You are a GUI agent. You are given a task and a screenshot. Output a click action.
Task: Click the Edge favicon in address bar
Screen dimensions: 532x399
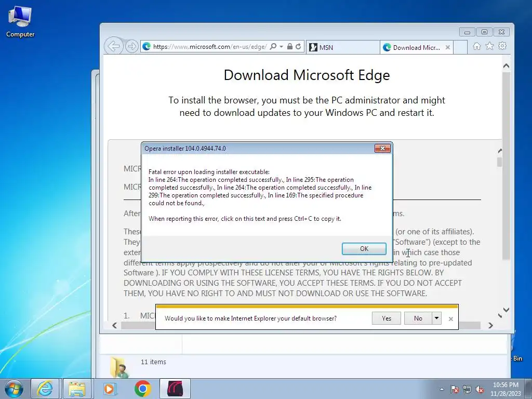pos(147,46)
